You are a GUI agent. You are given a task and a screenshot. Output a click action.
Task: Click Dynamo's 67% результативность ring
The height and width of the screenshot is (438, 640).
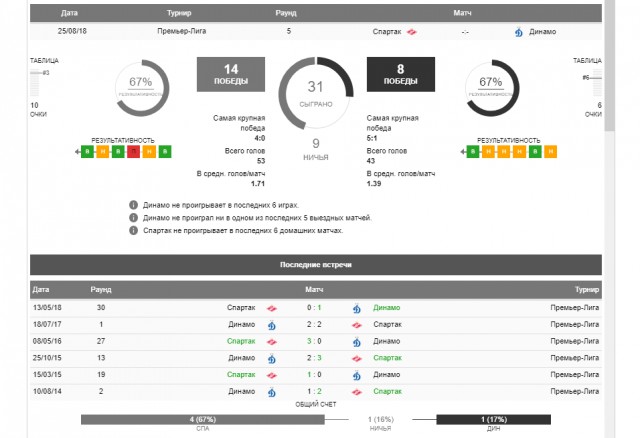(491, 88)
